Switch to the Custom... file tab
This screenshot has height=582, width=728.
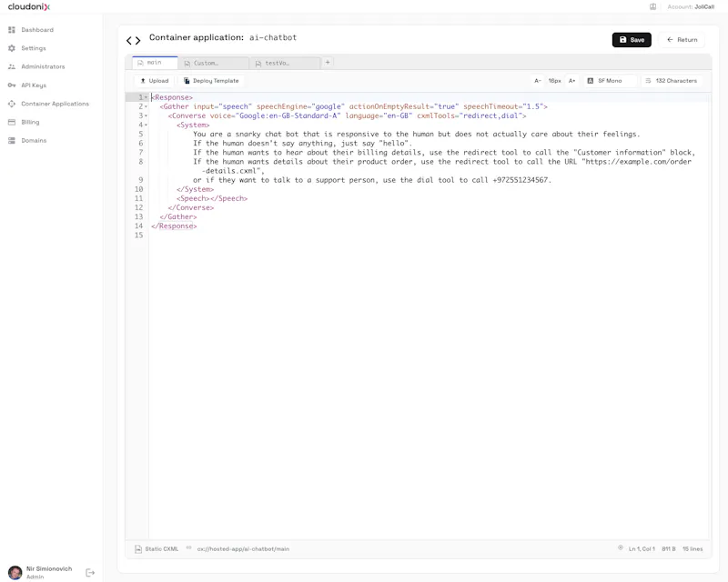coord(214,63)
